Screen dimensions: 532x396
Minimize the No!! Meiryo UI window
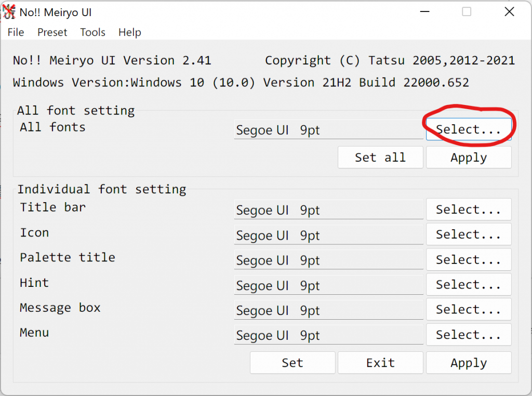[x=424, y=12]
